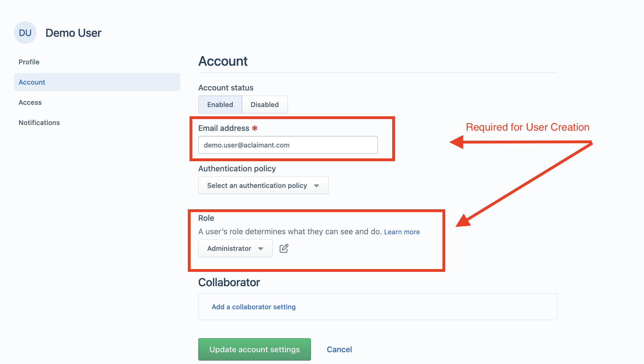Click Add a collaborator setting
This screenshot has width=644, height=364.
point(254,307)
